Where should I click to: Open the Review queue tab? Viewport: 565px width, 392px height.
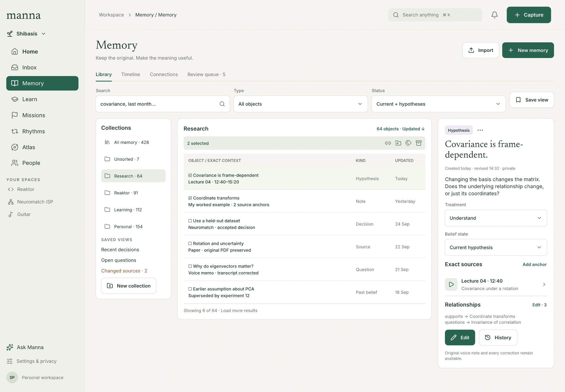(206, 74)
